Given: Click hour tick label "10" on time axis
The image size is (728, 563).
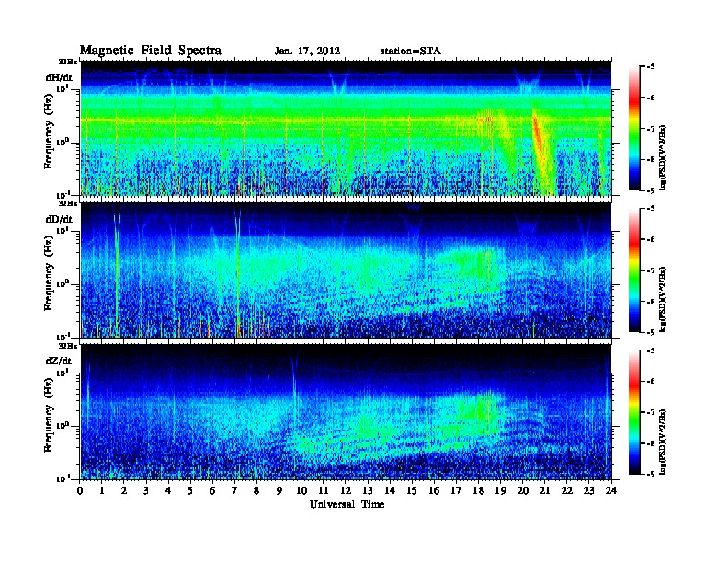Looking at the screenshot, I should tap(301, 490).
